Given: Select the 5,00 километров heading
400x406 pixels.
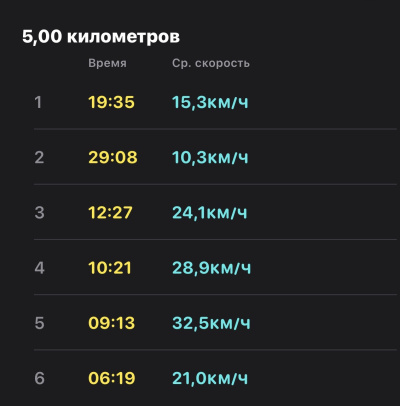Looking at the screenshot, I should tap(101, 37).
